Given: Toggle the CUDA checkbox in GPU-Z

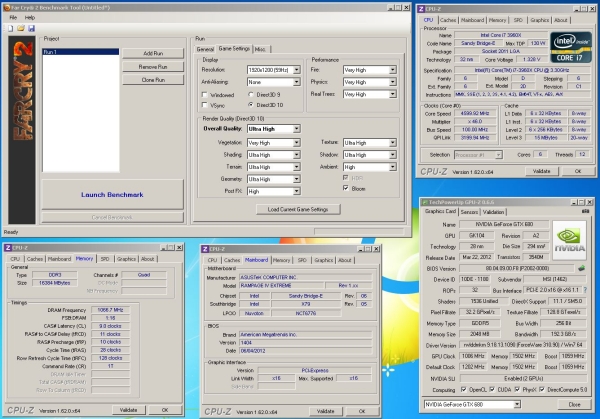Looking at the screenshot, I should 492,390.
